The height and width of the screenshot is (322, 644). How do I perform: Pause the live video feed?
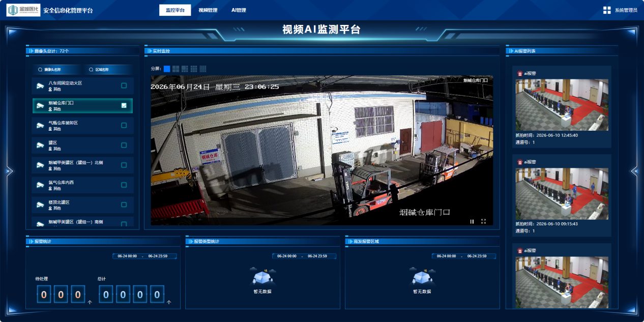point(472,221)
